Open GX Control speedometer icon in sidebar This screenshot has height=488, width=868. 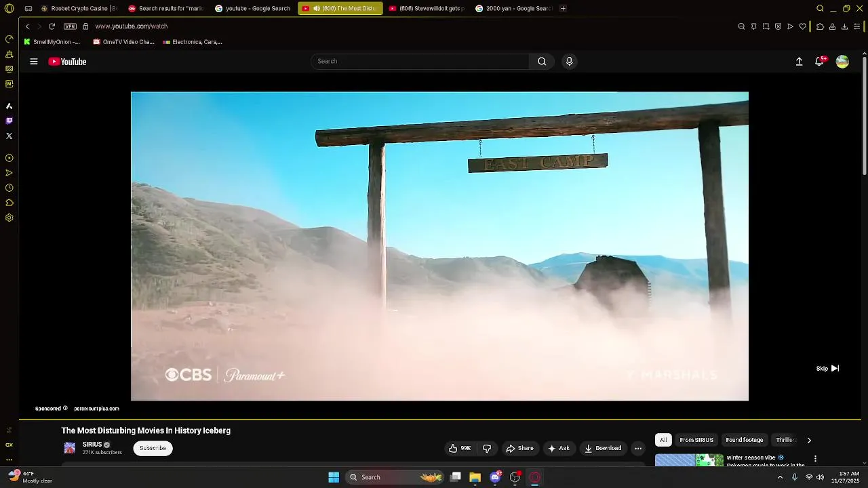9,39
